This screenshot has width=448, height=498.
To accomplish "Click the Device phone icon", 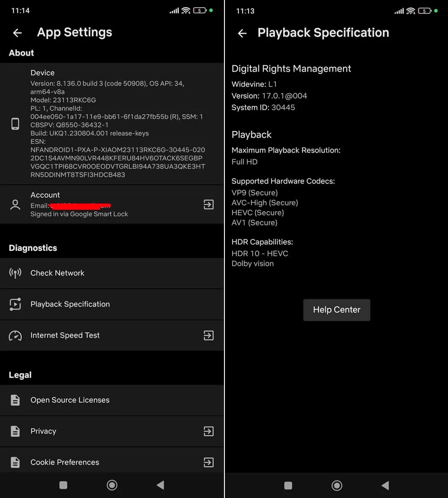I will [15, 123].
